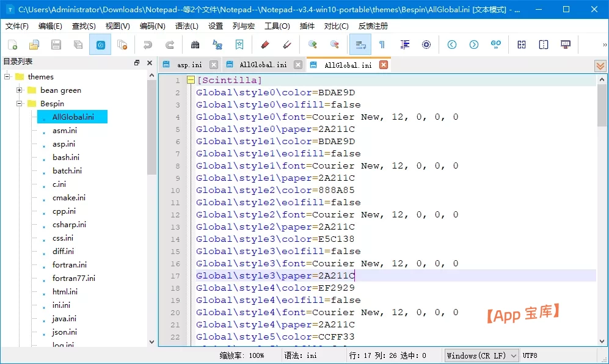Screen dimensions: 609x364
Task: Click the bookmark star toolbar icon
Action: (x=239, y=45)
